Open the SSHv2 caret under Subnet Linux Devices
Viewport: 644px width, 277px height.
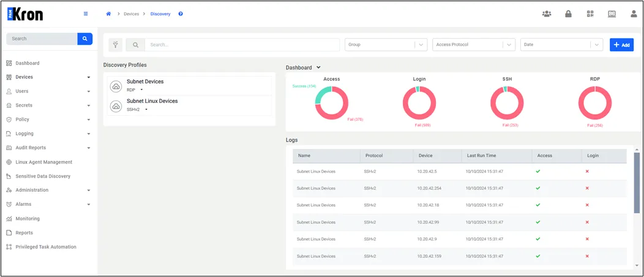point(146,109)
